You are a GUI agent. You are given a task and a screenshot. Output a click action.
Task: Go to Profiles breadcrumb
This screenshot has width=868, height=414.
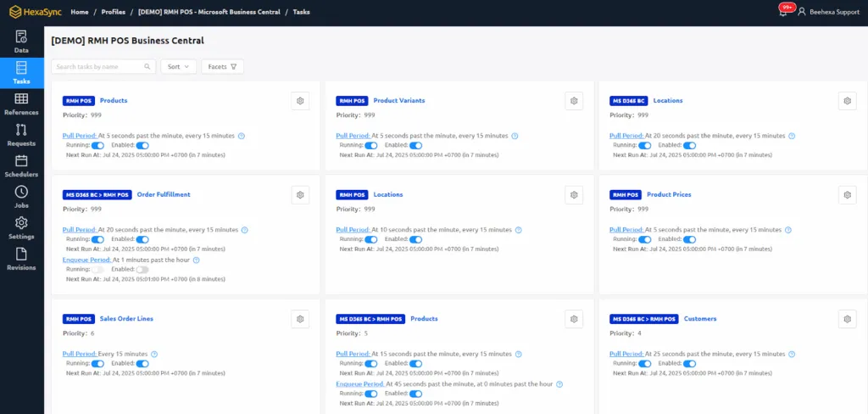pos(114,12)
